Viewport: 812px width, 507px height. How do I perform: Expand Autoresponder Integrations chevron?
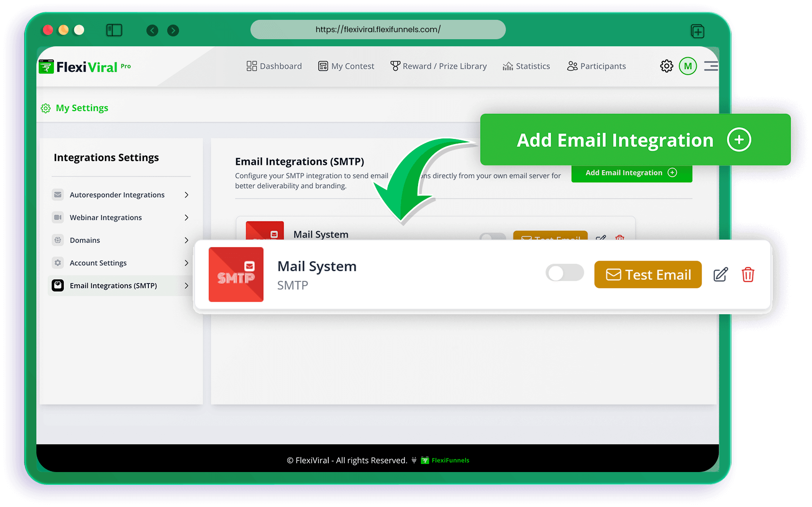187,195
